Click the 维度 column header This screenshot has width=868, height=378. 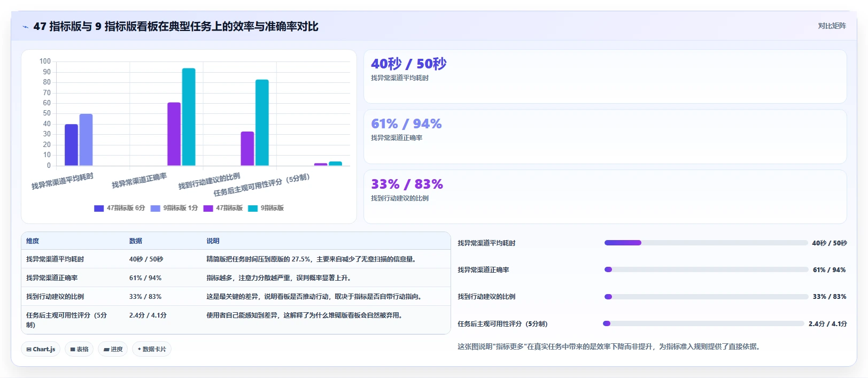pyautogui.click(x=33, y=241)
